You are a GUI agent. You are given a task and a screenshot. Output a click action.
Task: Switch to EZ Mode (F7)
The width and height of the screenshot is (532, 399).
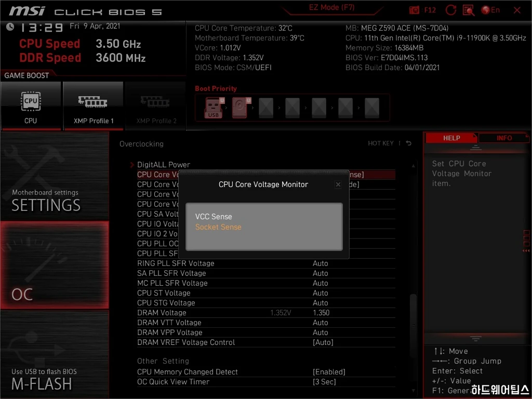coord(331,8)
